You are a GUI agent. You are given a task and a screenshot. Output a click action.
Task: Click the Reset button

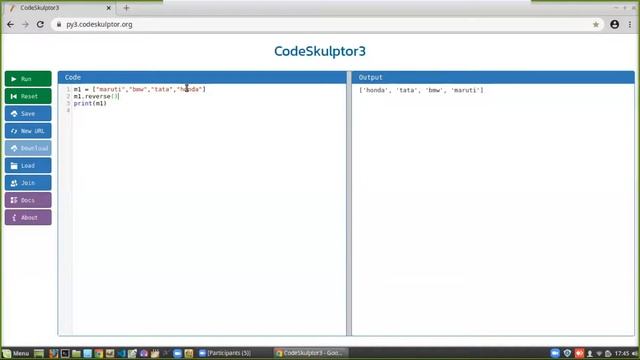point(28,96)
